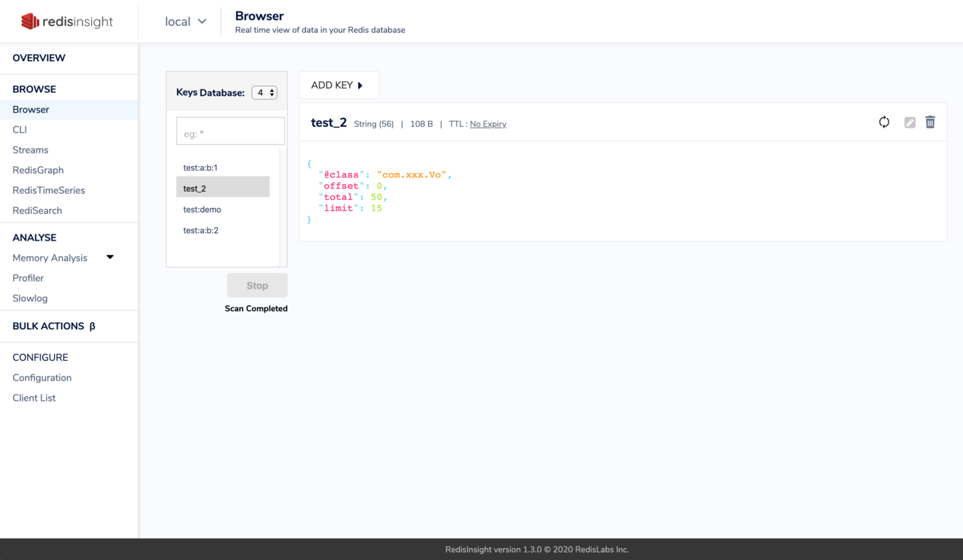
Task: Type in the key filter field
Action: pos(230,132)
